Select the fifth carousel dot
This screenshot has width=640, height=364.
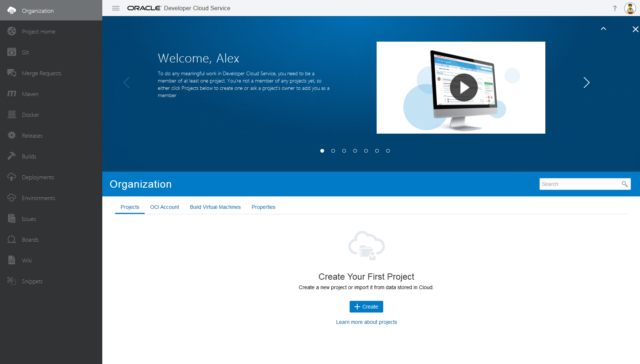coord(366,151)
